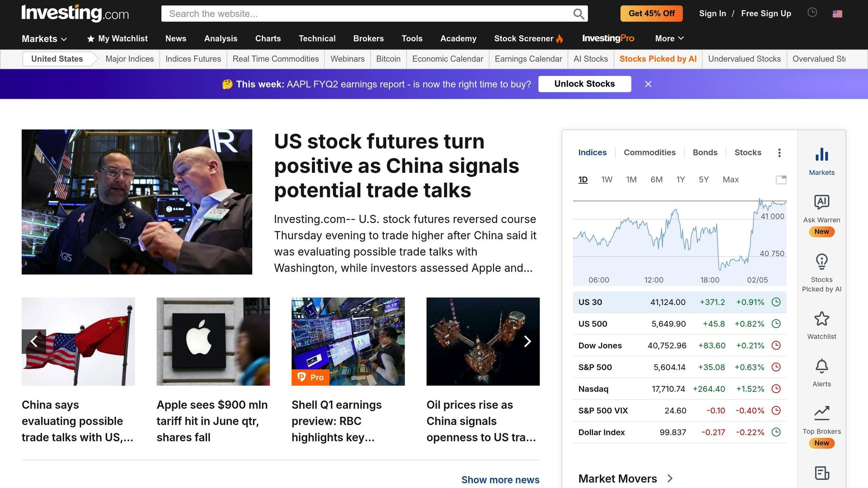Select the 1W chart range
The width and height of the screenshot is (868, 488).
point(606,180)
